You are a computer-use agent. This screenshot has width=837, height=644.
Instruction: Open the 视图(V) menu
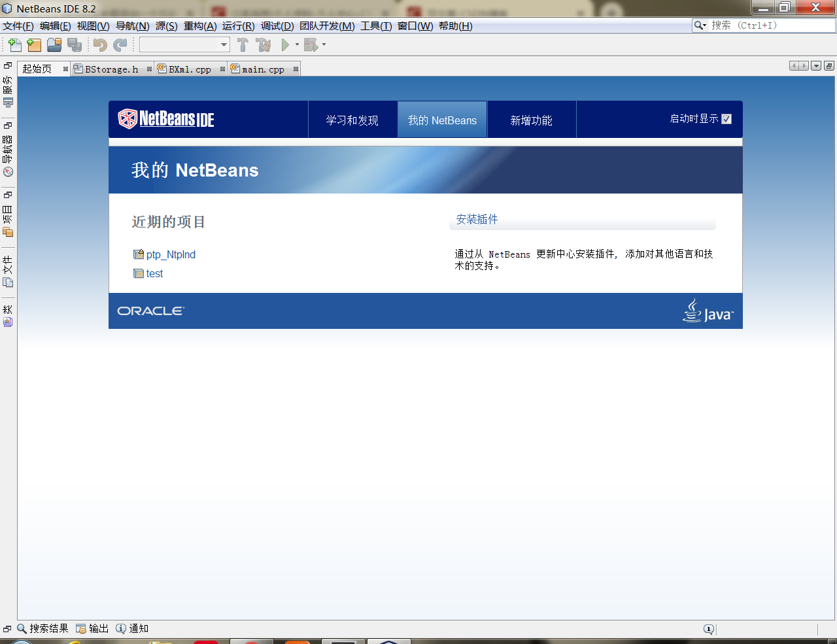(x=93, y=26)
